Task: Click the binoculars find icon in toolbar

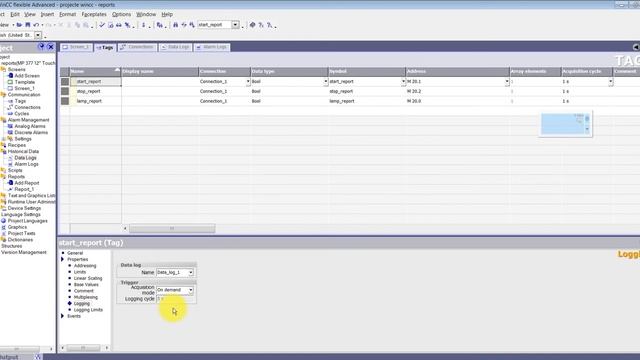Action: (176, 25)
